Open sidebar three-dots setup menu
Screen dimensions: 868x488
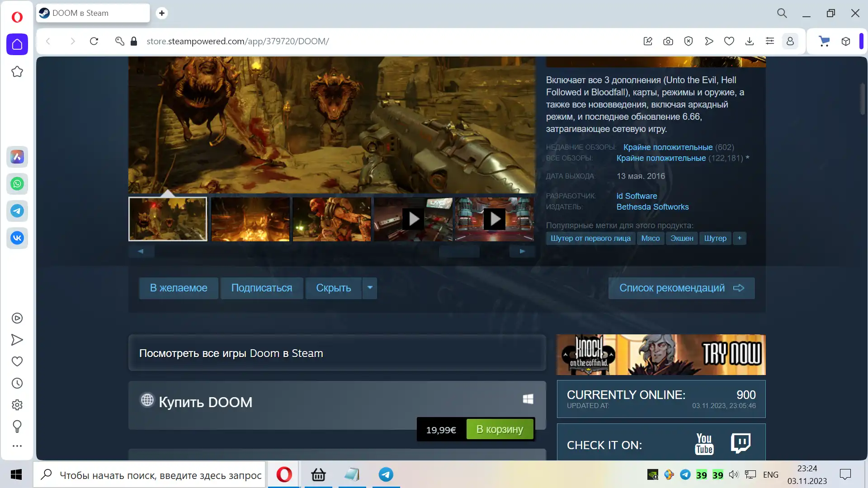(x=17, y=446)
